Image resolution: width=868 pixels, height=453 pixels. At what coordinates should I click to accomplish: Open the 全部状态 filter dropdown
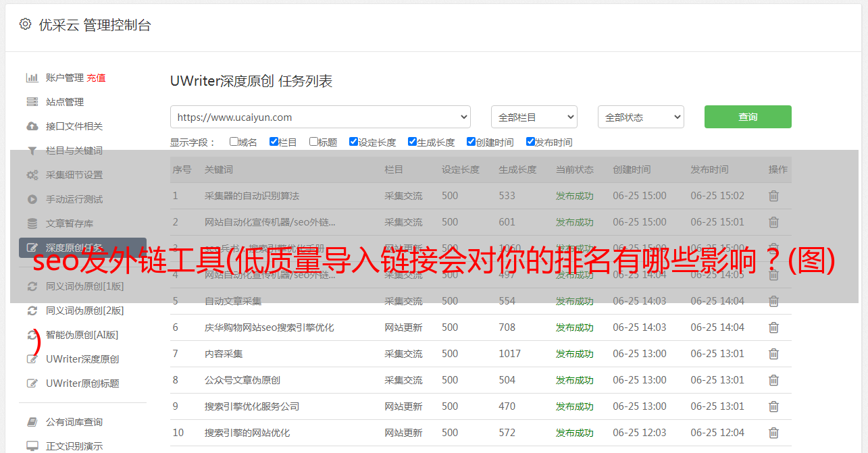click(x=640, y=117)
